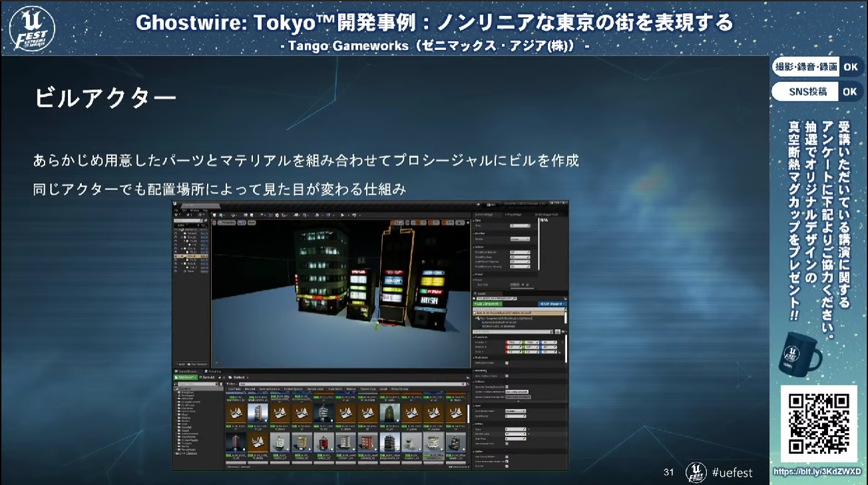The image size is (868, 485).
Task: Click the Launch toolbar icon
Action: [x=354, y=215]
